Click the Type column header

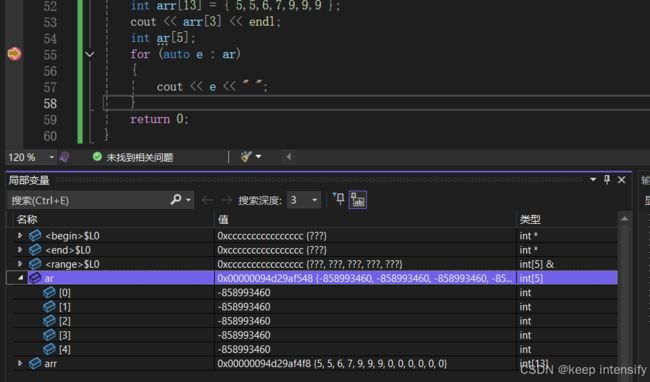click(x=530, y=219)
